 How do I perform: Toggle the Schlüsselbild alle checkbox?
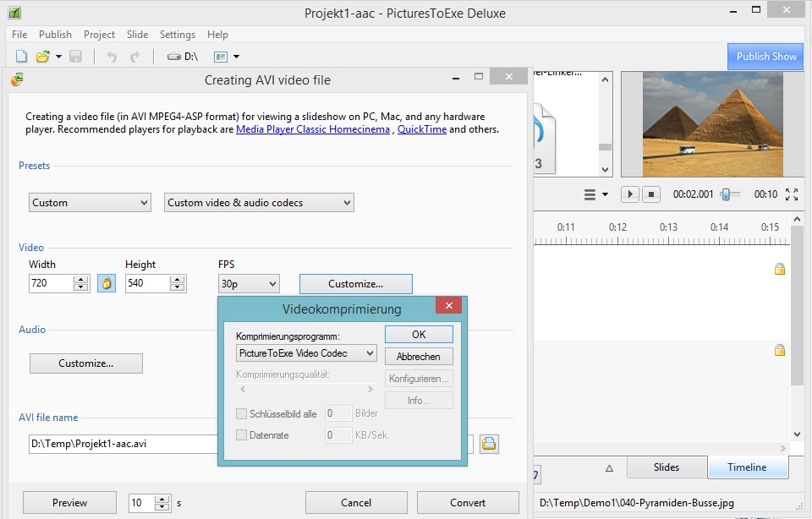[241, 413]
